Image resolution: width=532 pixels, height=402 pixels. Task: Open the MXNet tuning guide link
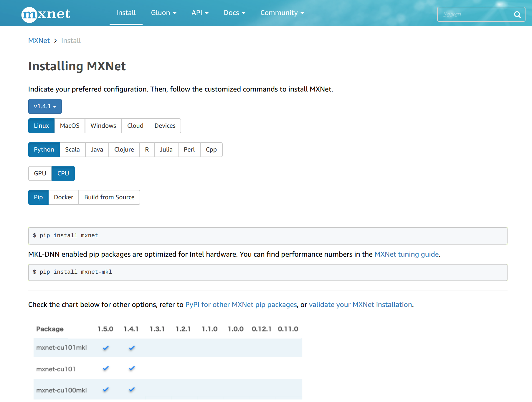point(407,254)
